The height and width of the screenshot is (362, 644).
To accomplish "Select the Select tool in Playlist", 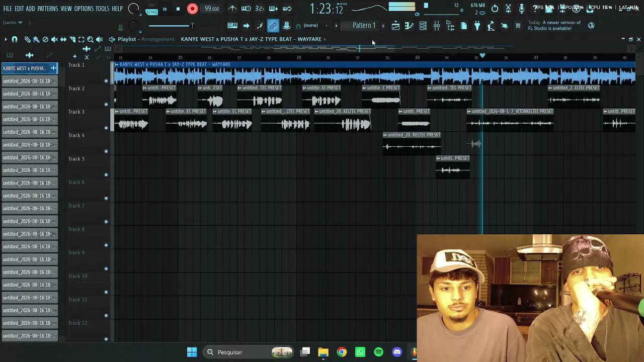I will pos(82,39).
